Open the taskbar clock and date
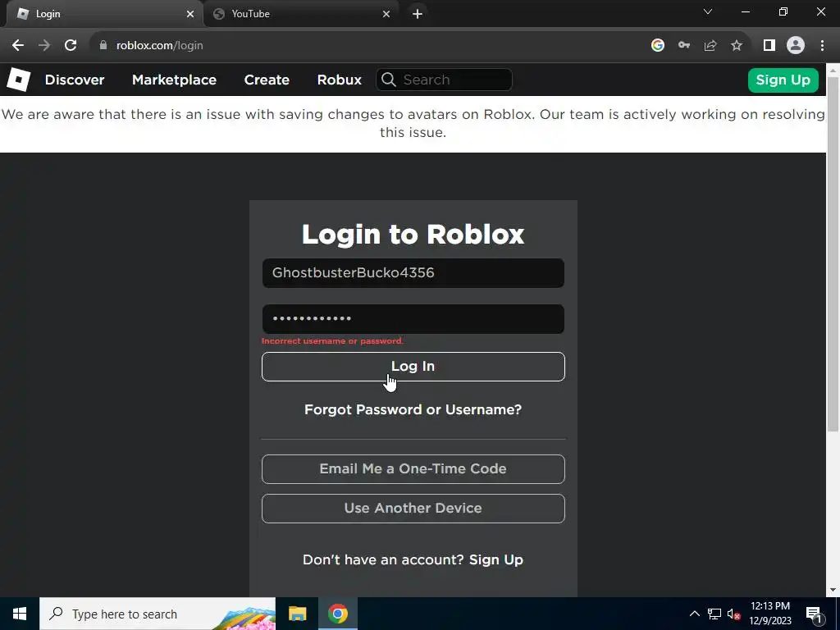840x630 pixels. [769, 614]
